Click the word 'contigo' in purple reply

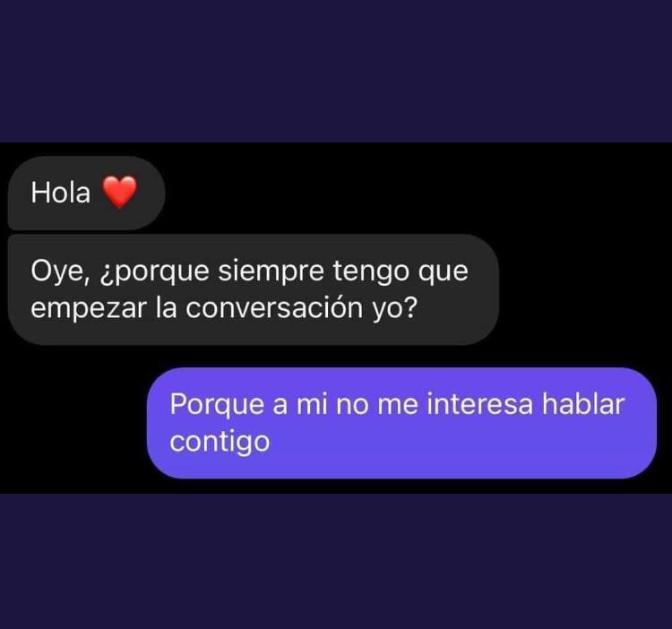pyautogui.click(x=220, y=442)
